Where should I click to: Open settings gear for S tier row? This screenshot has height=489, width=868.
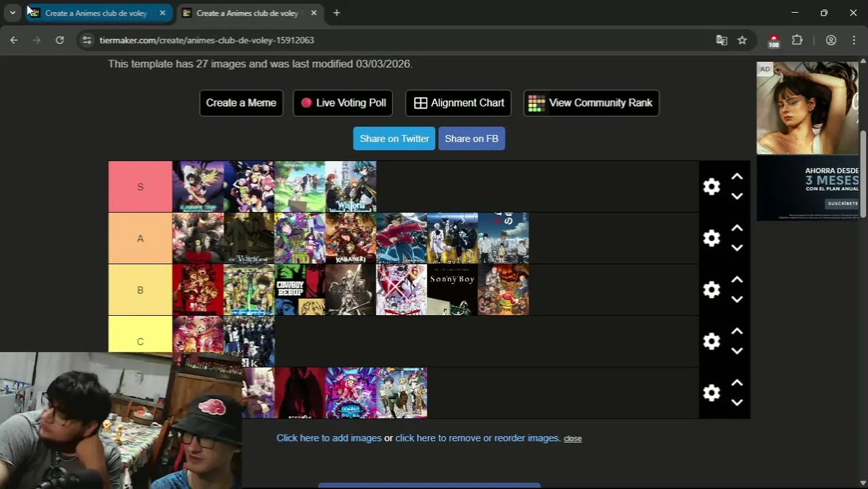(x=711, y=187)
